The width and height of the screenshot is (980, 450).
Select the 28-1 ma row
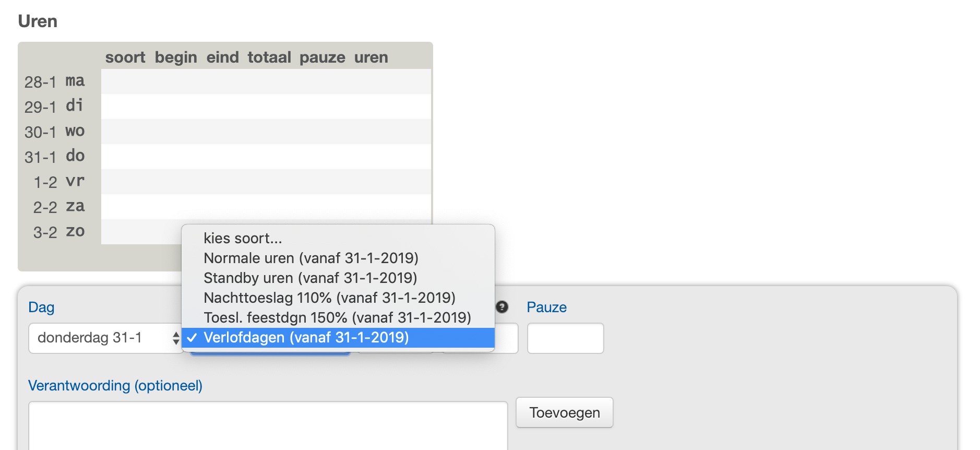[266, 82]
